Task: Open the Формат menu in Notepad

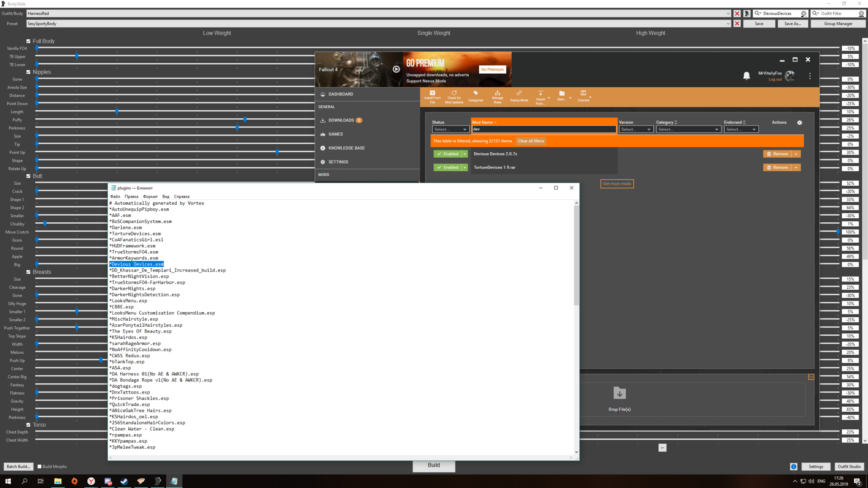Action: pos(150,197)
